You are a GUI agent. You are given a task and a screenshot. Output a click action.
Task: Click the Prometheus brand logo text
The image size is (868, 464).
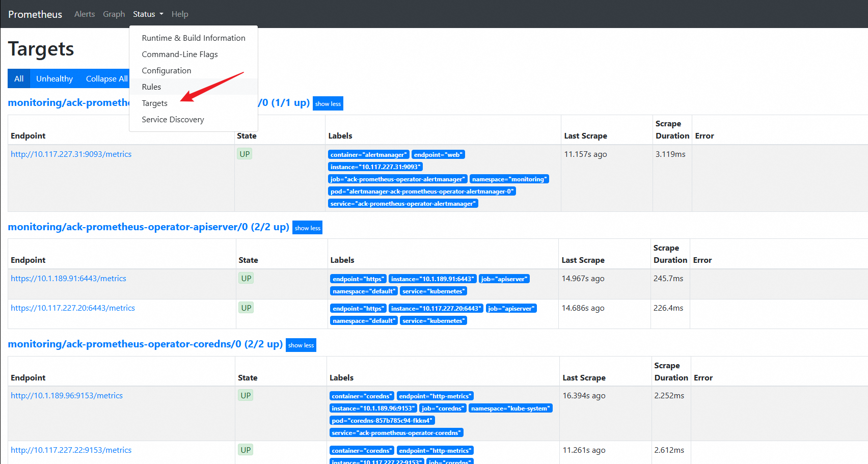[x=35, y=14]
